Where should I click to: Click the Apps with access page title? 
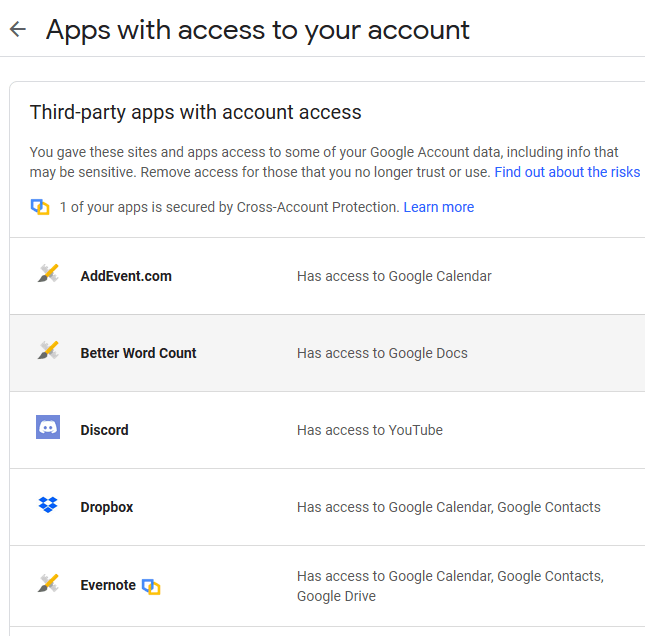[258, 30]
